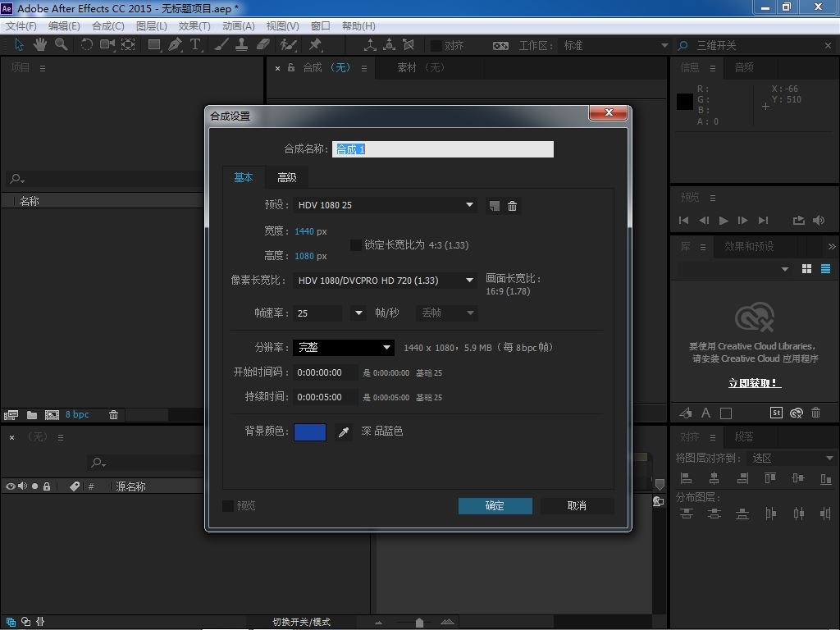Click the 持续时间 0:00:05:00 field
The image size is (840, 630).
[x=326, y=397]
